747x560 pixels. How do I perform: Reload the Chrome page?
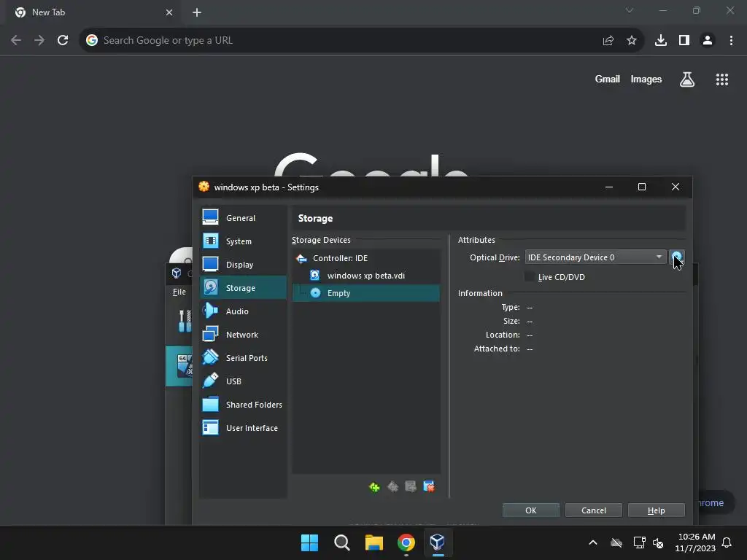[x=63, y=41]
